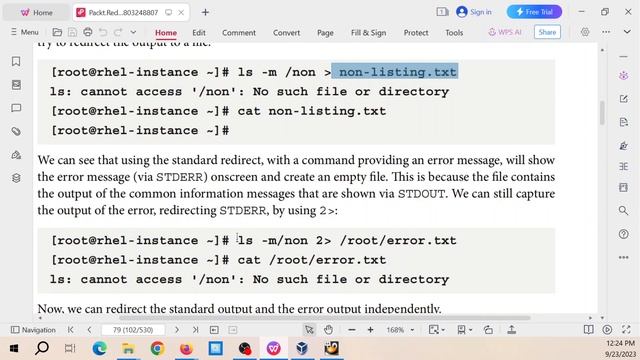Click the tab count indicator icon
640x360 pixels.
(x=442, y=12)
